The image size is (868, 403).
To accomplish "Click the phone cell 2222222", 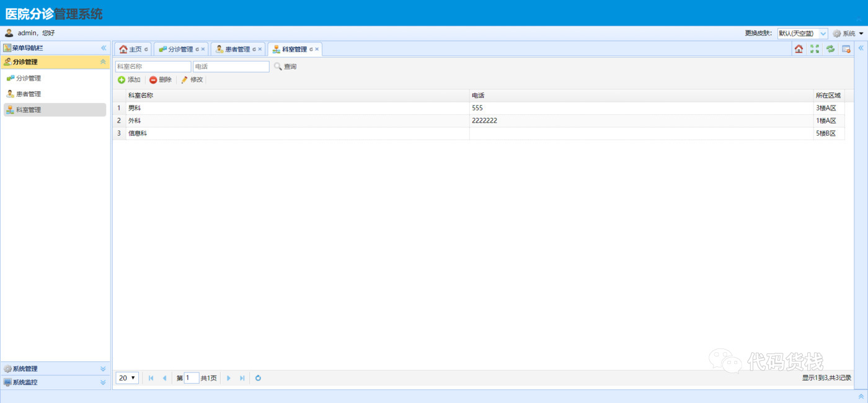I will (641, 121).
